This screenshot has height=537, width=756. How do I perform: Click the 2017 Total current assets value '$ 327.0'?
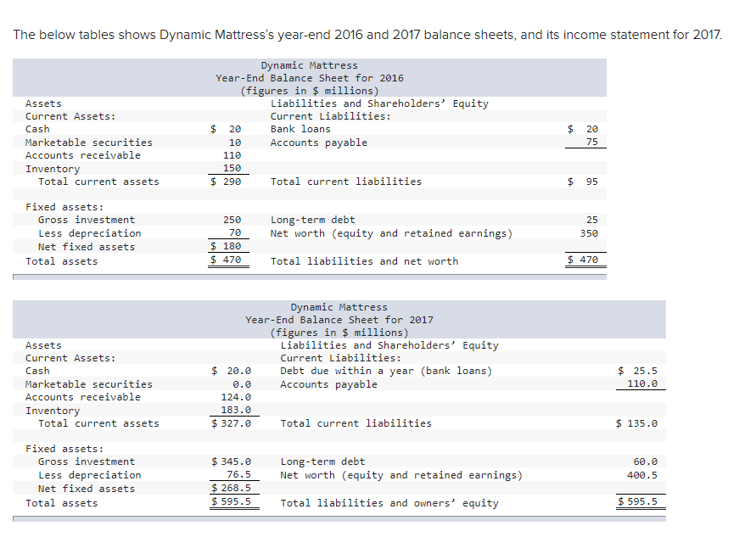tap(232, 423)
